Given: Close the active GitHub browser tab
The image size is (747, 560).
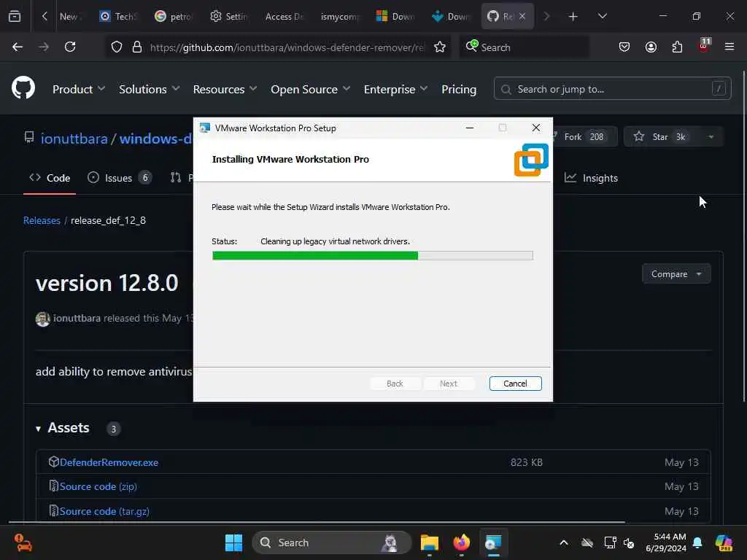Looking at the screenshot, I should 522,17.
